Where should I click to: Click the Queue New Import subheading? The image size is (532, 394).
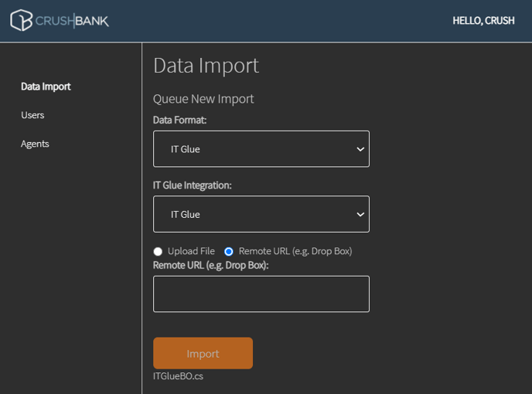(x=203, y=99)
